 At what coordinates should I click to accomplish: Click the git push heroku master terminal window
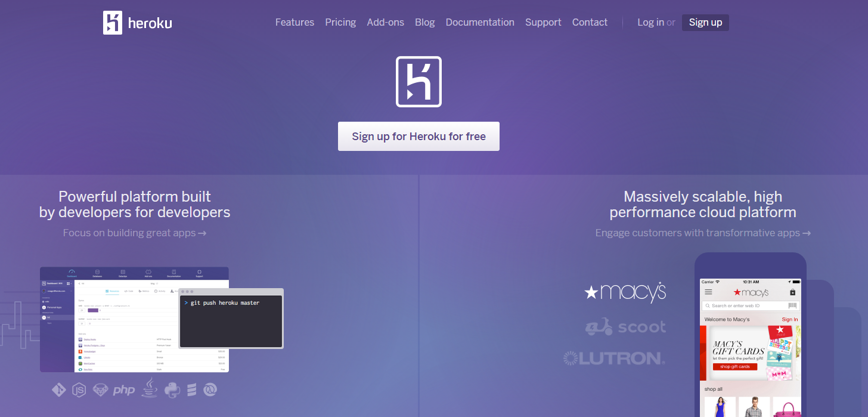pyautogui.click(x=231, y=319)
